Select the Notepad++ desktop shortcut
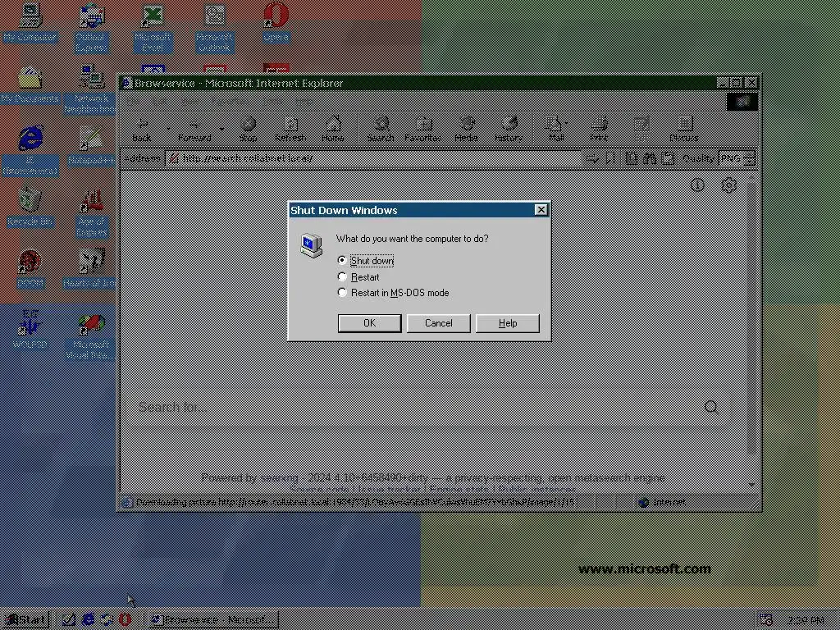Screen dimensions: 840x630 tap(91, 146)
